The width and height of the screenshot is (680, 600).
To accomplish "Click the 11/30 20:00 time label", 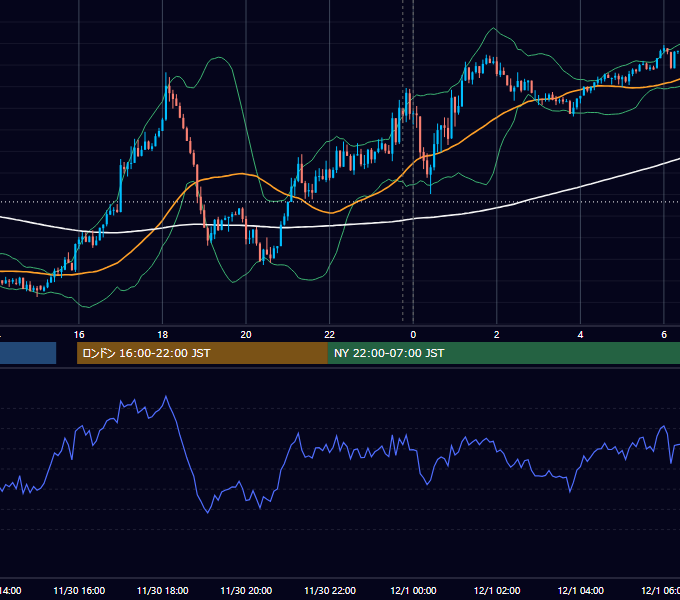I will [246, 590].
